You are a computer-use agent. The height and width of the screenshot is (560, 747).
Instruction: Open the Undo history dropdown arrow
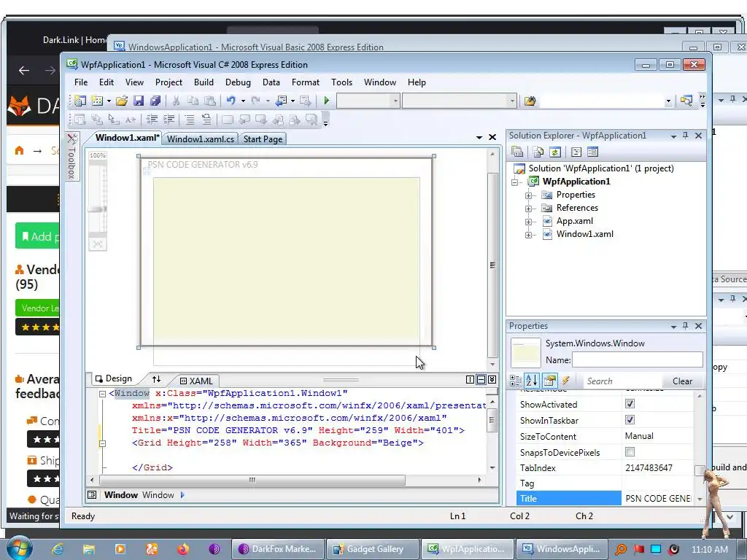coord(243,101)
